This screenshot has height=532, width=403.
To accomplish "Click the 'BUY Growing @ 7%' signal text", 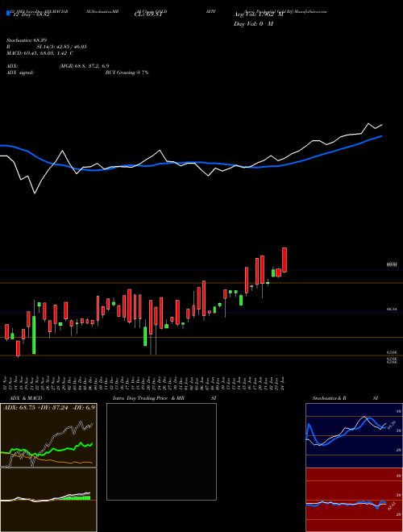I will (x=127, y=73).
